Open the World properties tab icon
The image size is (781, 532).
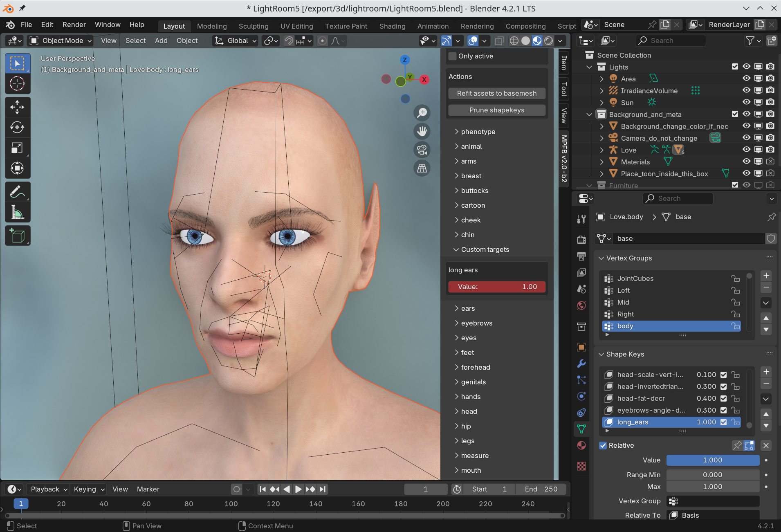tap(581, 305)
